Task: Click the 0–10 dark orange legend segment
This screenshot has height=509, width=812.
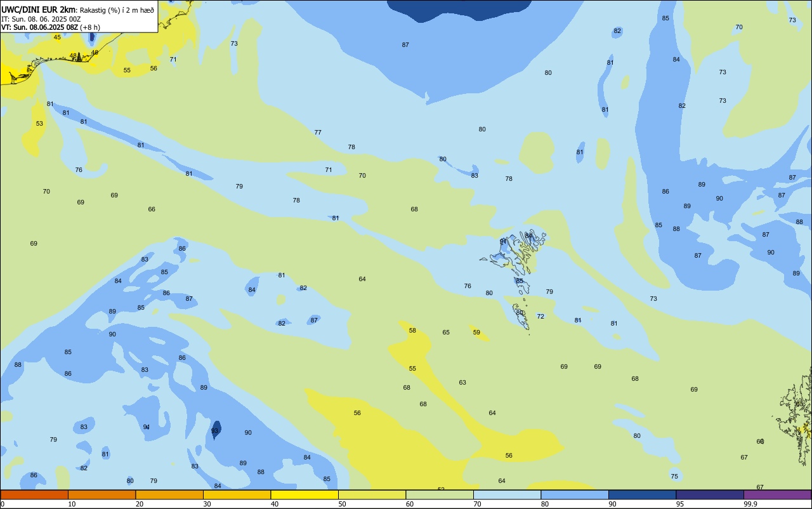Action: (34, 494)
